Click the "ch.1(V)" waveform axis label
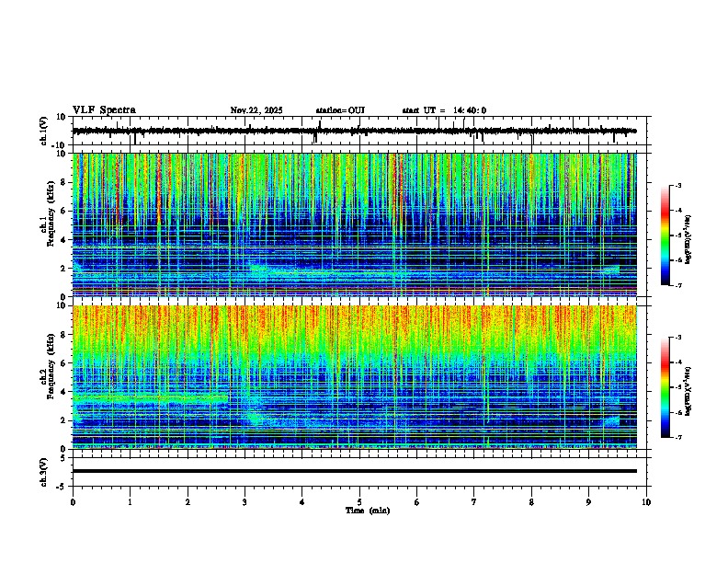The width and height of the screenshot is (728, 563). 43,131
